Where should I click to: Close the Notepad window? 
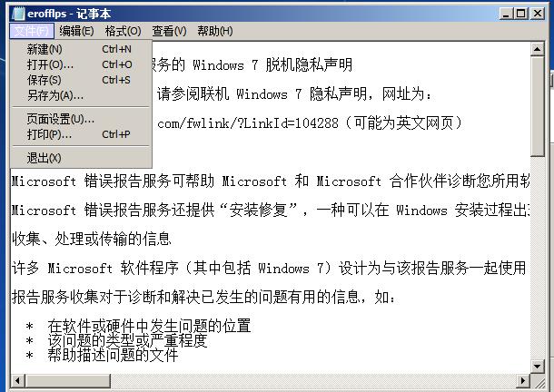click(537, 14)
